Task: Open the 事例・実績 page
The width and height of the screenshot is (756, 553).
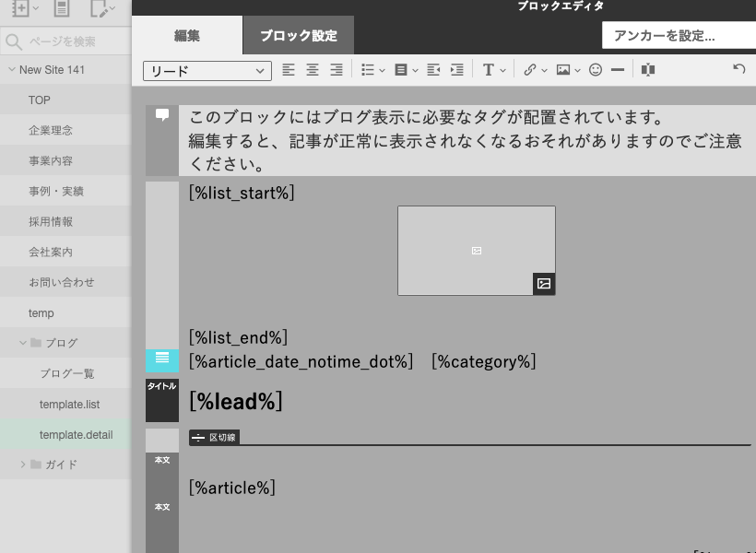Action: point(65,191)
